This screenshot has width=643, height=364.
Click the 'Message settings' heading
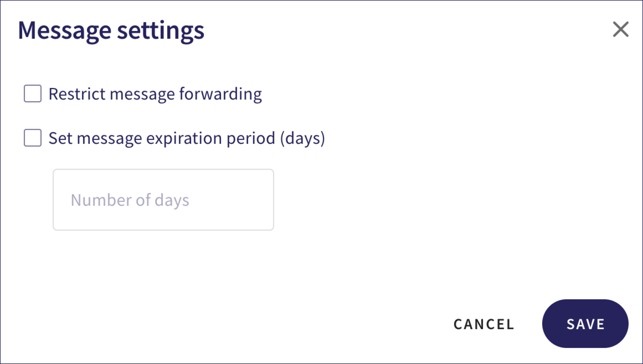[111, 30]
